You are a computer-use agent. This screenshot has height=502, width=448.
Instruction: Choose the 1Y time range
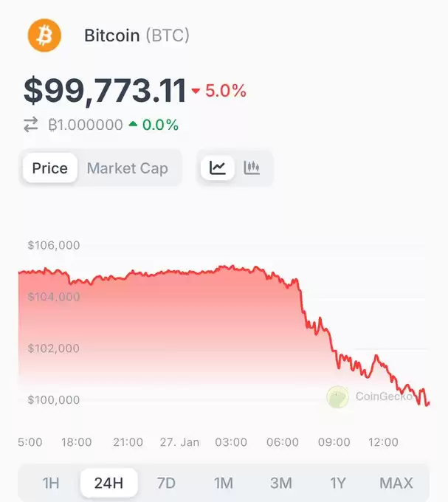point(338,483)
